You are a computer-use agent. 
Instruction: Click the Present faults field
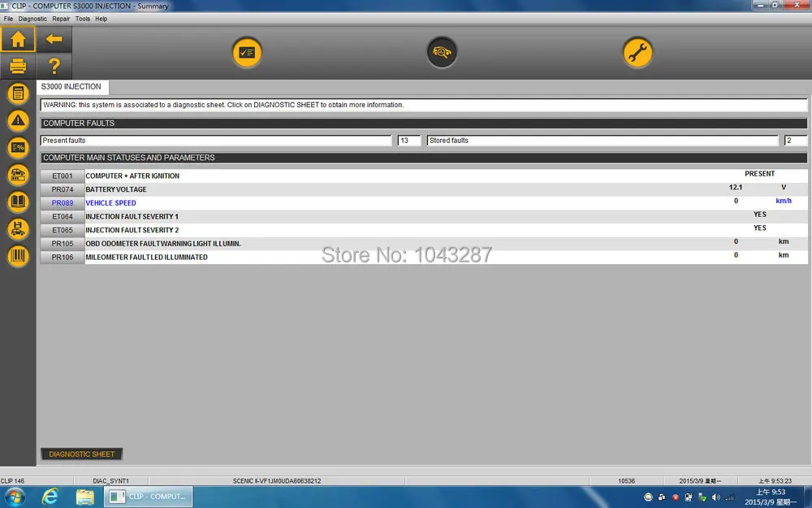pyautogui.click(x=216, y=141)
